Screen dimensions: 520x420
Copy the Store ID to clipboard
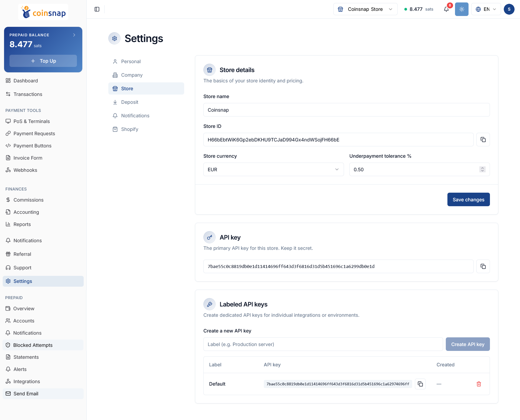click(x=483, y=140)
